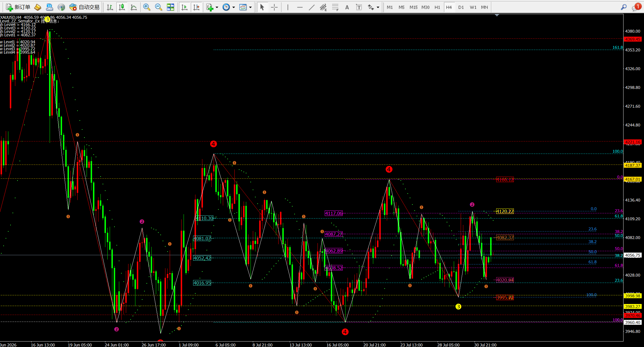Open the MetaEditor yellow book icon
644x347 pixels.
[x=38, y=7]
